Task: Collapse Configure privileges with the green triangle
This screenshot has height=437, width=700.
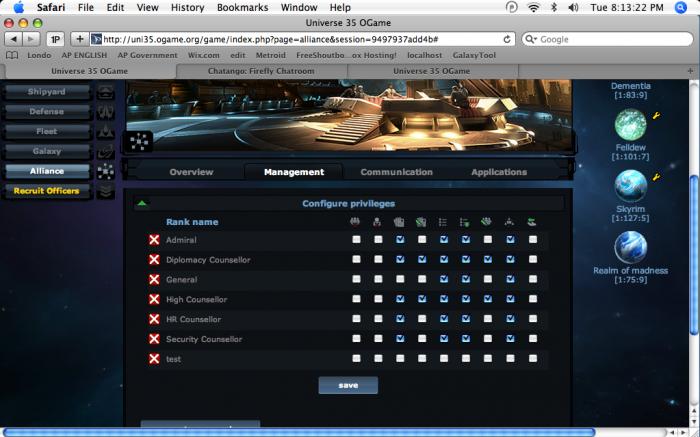Action: [142, 204]
